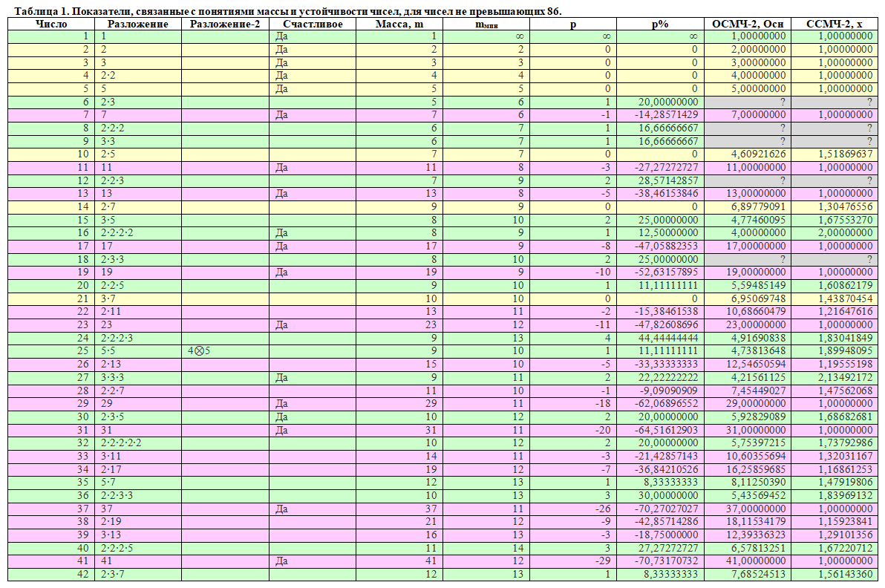Select the value "-38,46153846"
The image size is (885, 588).
click(667, 194)
